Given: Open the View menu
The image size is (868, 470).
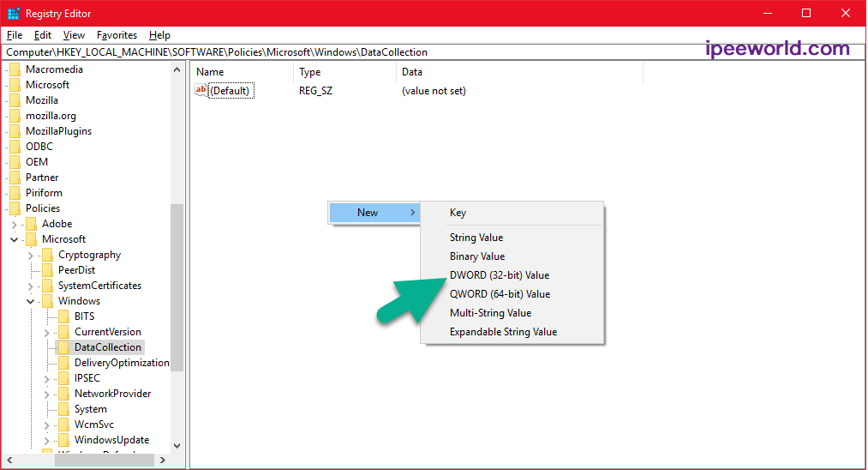Looking at the screenshot, I should [x=74, y=35].
